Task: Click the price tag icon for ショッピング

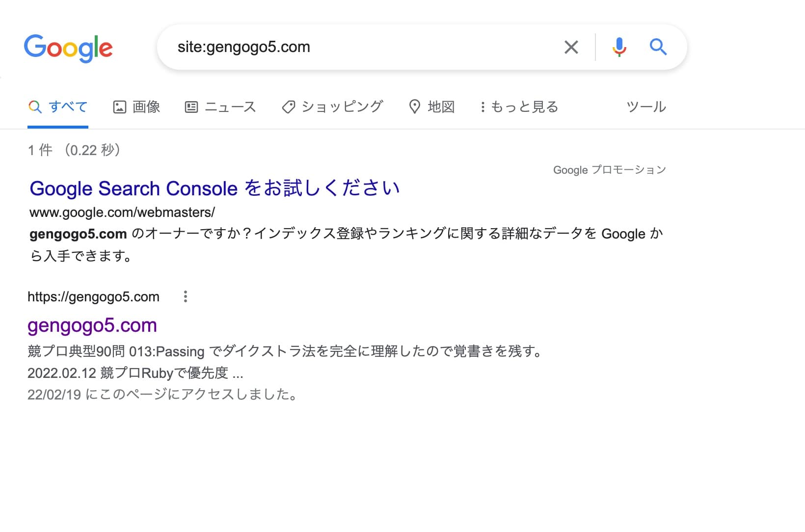Action: point(289,107)
